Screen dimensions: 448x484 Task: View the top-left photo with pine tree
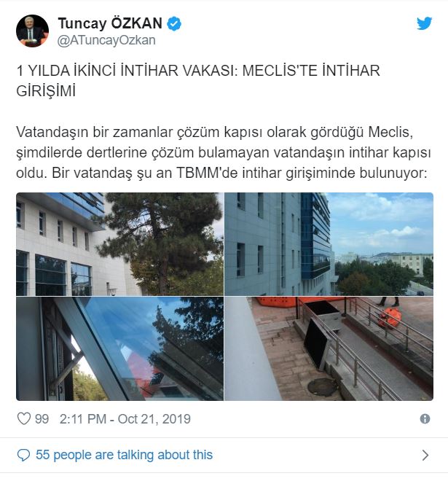tap(119, 244)
